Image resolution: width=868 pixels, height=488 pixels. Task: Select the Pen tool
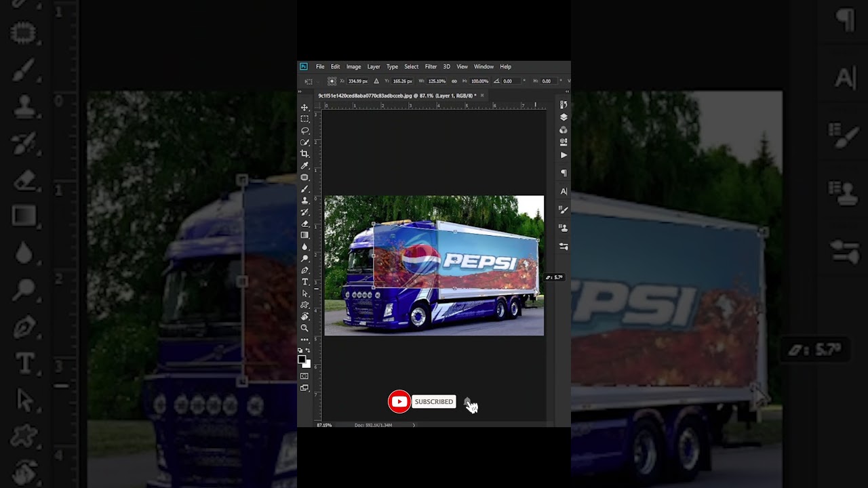(304, 270)
